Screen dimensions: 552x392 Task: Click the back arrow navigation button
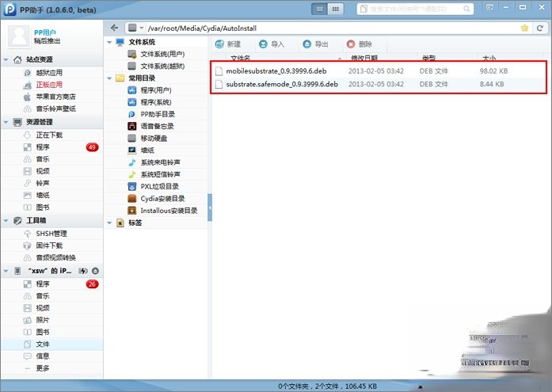(114, 28)
